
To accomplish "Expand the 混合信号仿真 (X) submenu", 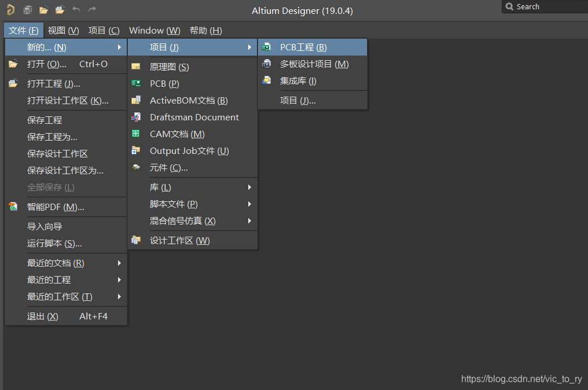I will coord(192,221).
